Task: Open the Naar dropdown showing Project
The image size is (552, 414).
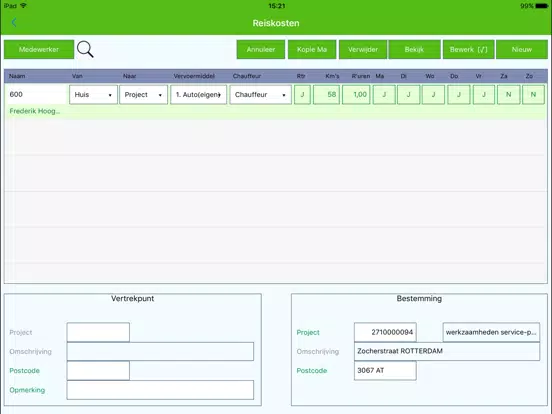Action: click(143, 94)
